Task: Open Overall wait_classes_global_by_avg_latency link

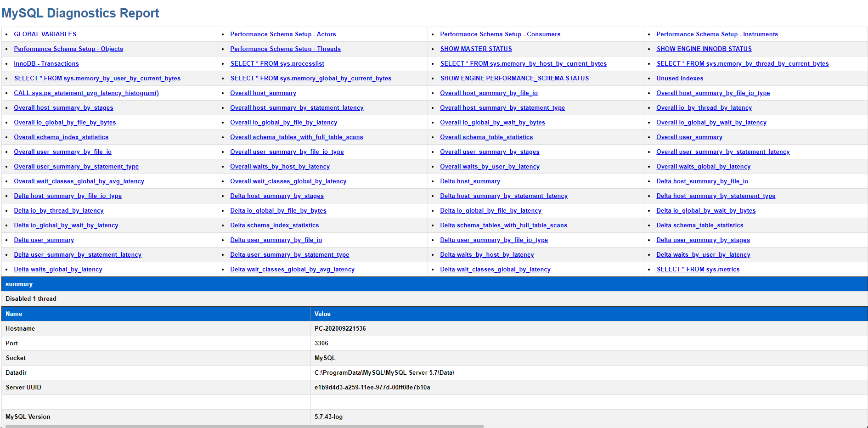Action: (79, 181)
